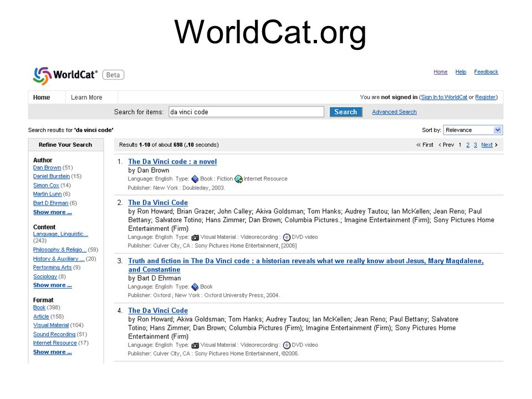Click the Register link
The height and width of the screenshot is (399, 532).
[x=485, y=97]
